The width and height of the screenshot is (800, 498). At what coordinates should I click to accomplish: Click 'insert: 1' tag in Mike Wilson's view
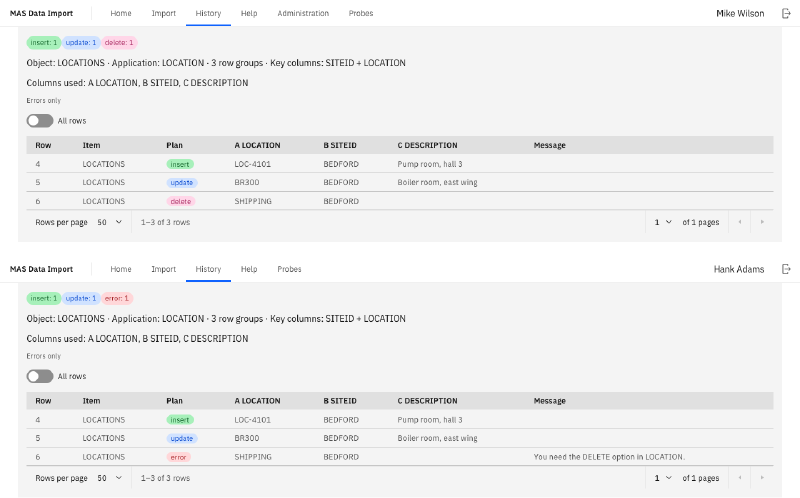[43, 42]
